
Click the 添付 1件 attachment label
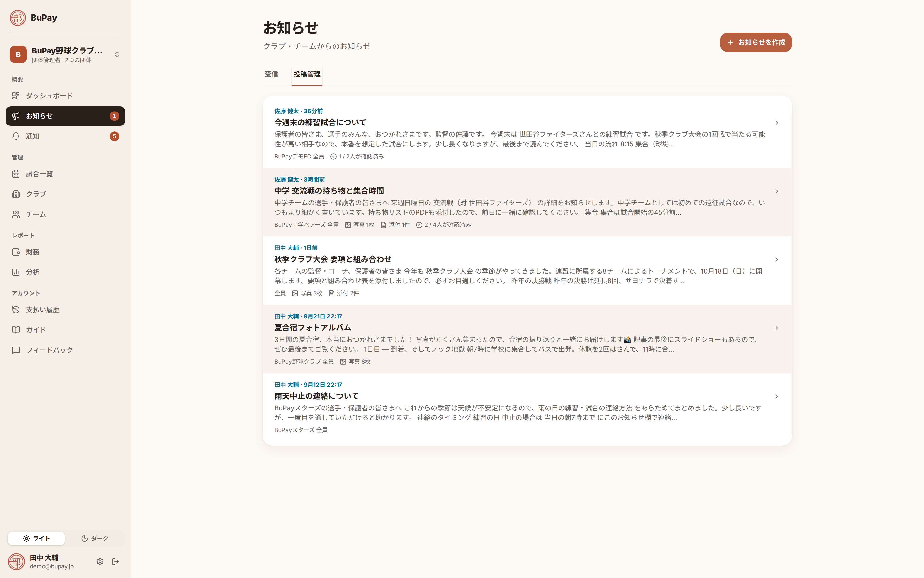(395, 225)
